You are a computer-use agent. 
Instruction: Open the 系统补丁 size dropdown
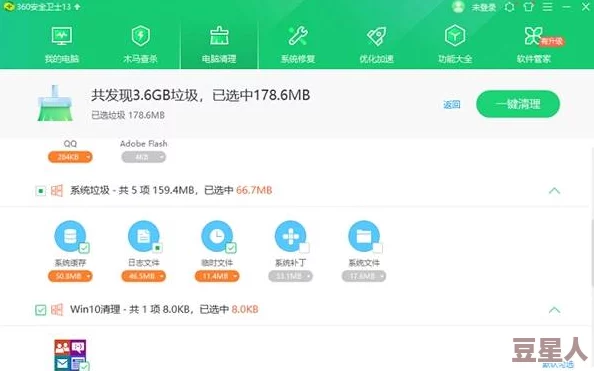pyautogui.click(x=291, y=276)
